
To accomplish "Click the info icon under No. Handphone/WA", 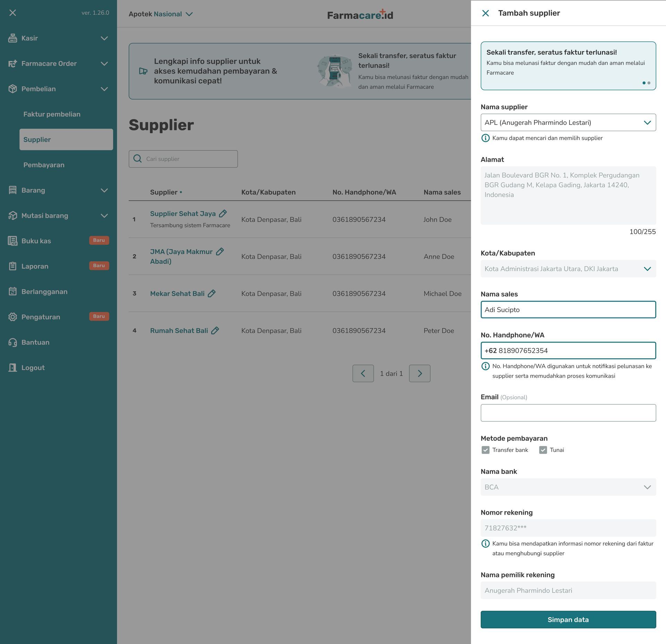I will point(485,366).
